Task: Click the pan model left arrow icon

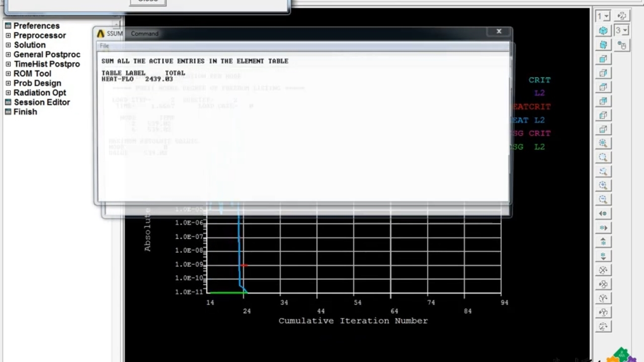Action: pyautogui.click(x=603, y=214)
